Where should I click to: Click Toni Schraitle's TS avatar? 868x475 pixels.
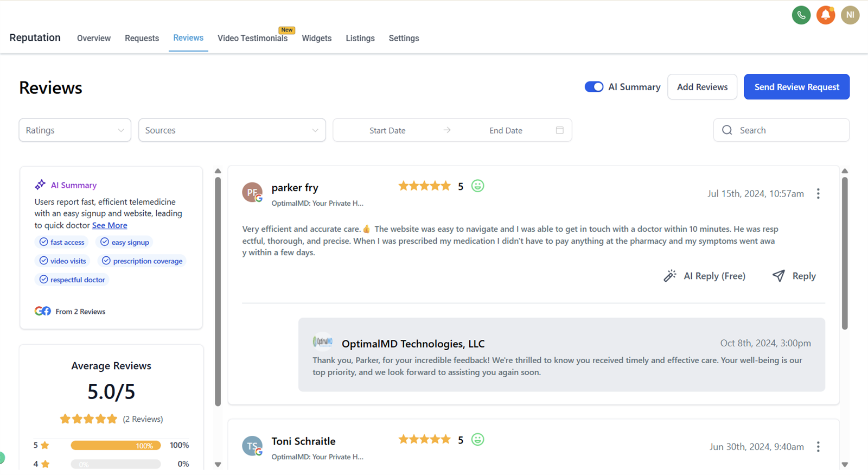point(252,446)
